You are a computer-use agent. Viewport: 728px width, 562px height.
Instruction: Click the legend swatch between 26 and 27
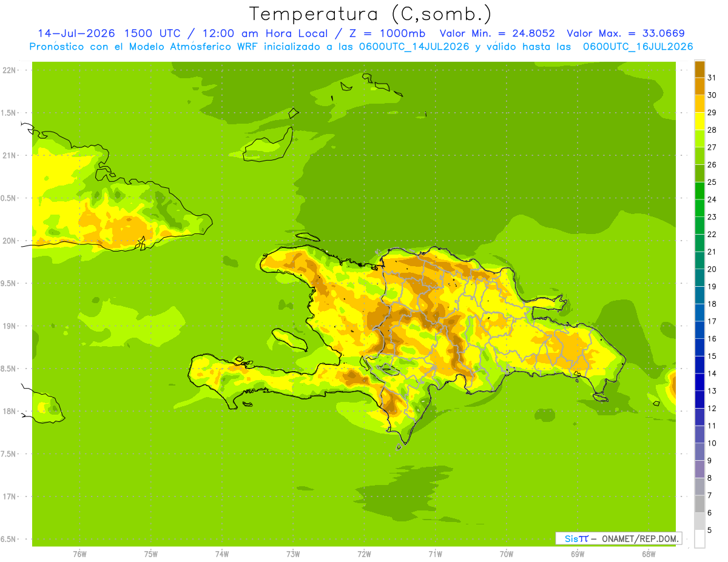699,156
